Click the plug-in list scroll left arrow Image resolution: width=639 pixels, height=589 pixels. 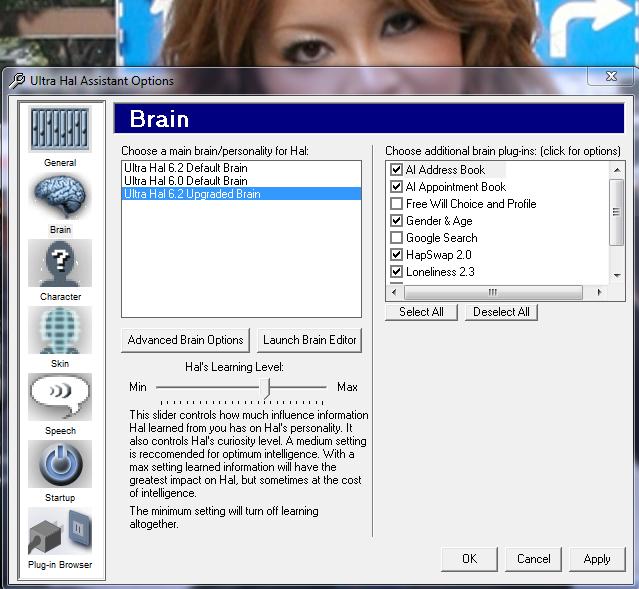click(x=394, y=292)
